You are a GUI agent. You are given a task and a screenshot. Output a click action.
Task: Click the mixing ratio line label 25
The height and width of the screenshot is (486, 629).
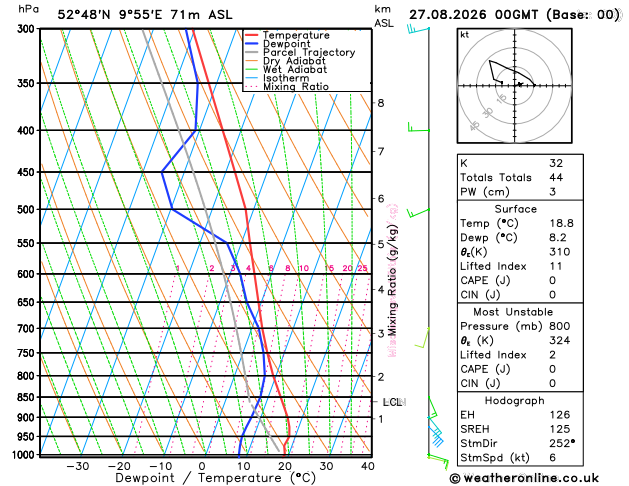click(363, 268)
